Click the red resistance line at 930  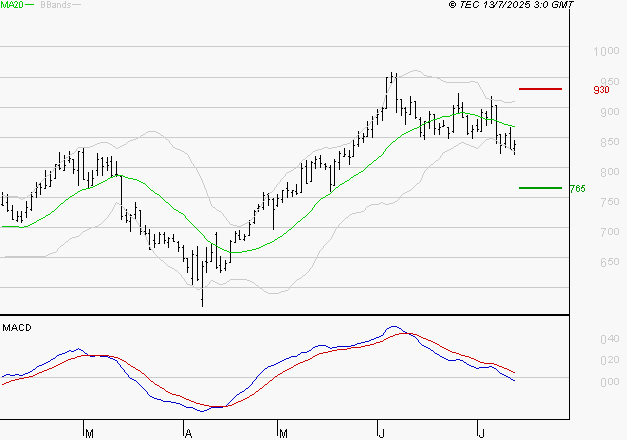click(x=540, y=89)
